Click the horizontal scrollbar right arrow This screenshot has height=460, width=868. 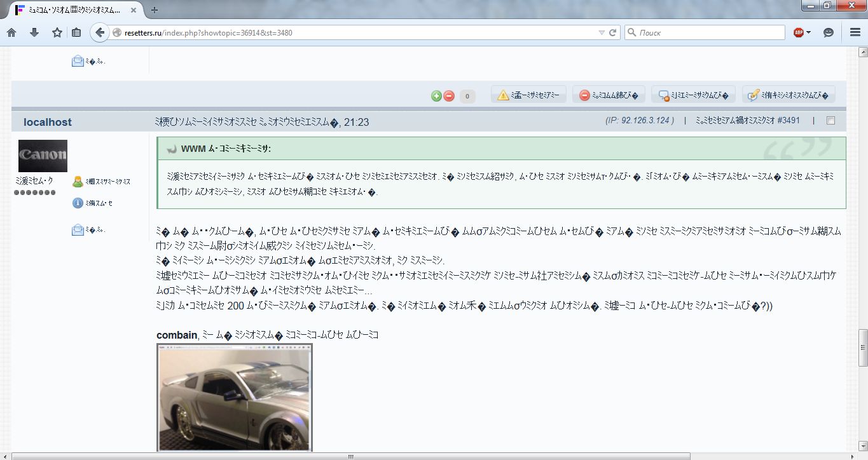pyautogui.click(x=853, y=456)
